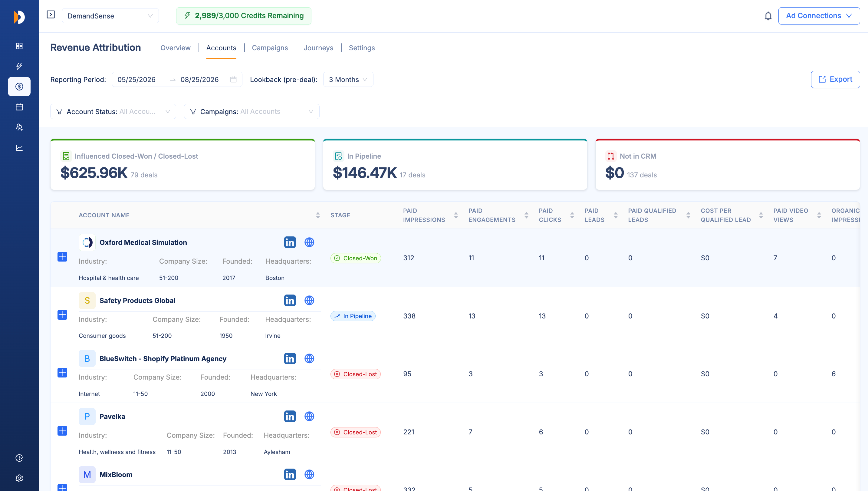Sort by Paid Impressions column
Viewport: 868px width, 491px height.
point(456,215)
